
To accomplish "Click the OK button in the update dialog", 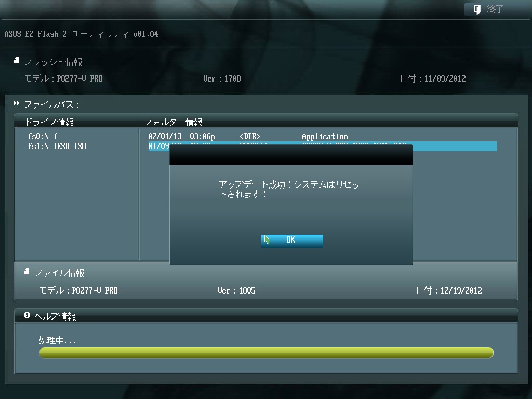I will click(292, 241).
